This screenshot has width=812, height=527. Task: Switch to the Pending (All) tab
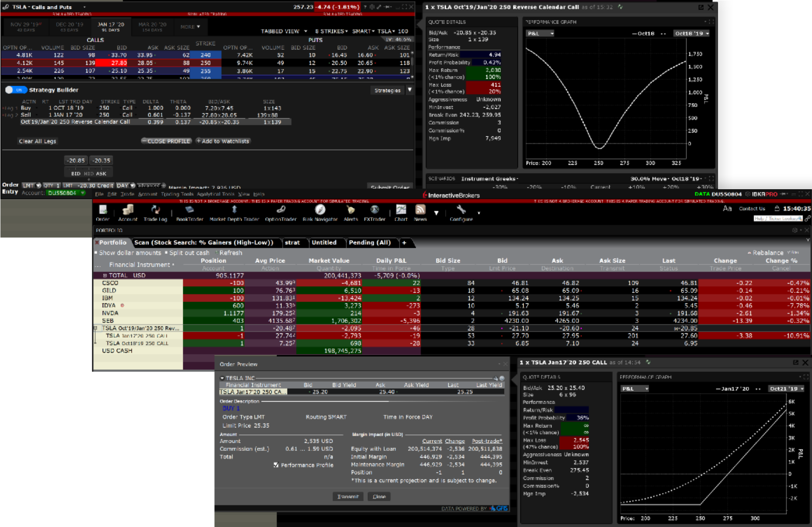point(370,243)
